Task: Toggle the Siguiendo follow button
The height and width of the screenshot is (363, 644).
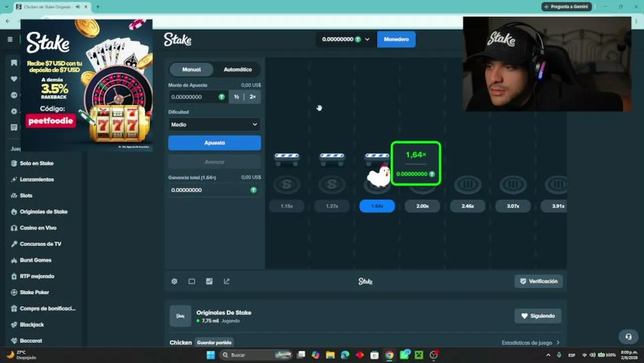Action: click(x=538, y=316)
